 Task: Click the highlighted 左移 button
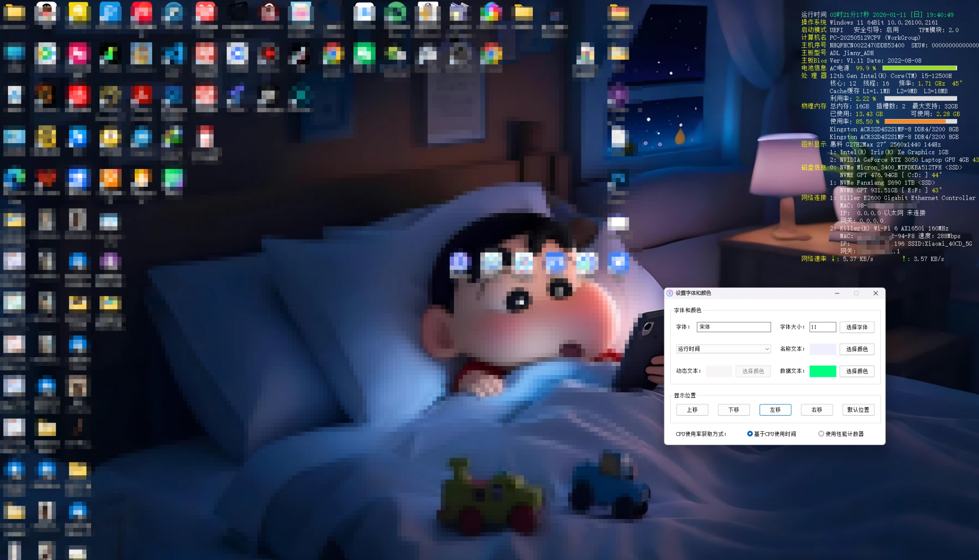click(775, 409)
